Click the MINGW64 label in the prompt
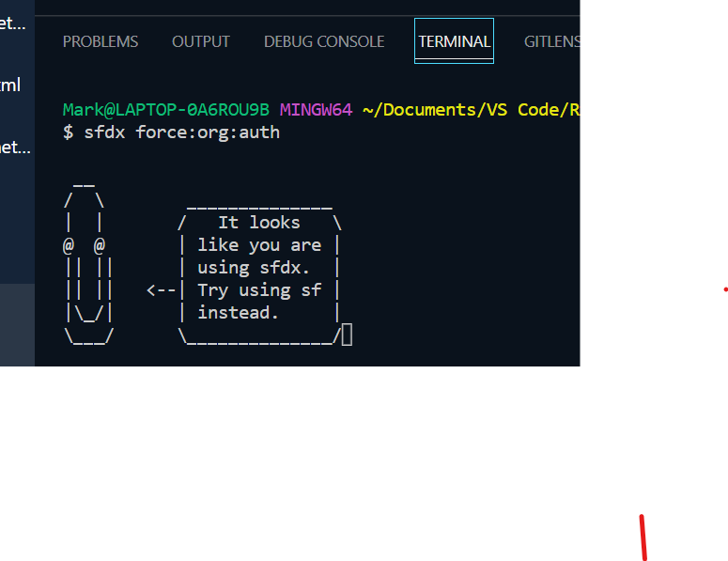728x561 pixels. (316, 110)
